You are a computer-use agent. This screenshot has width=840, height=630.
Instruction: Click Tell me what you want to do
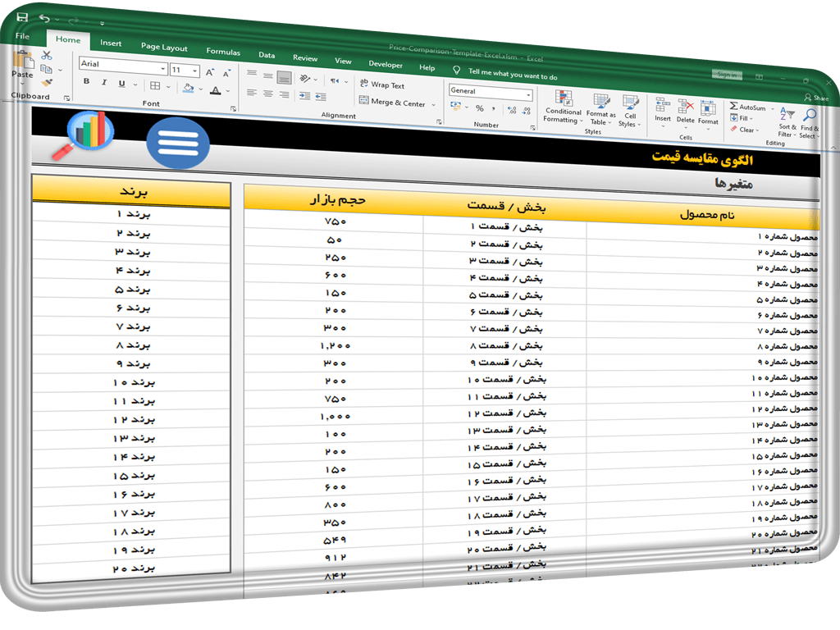(x=512, y=73)
